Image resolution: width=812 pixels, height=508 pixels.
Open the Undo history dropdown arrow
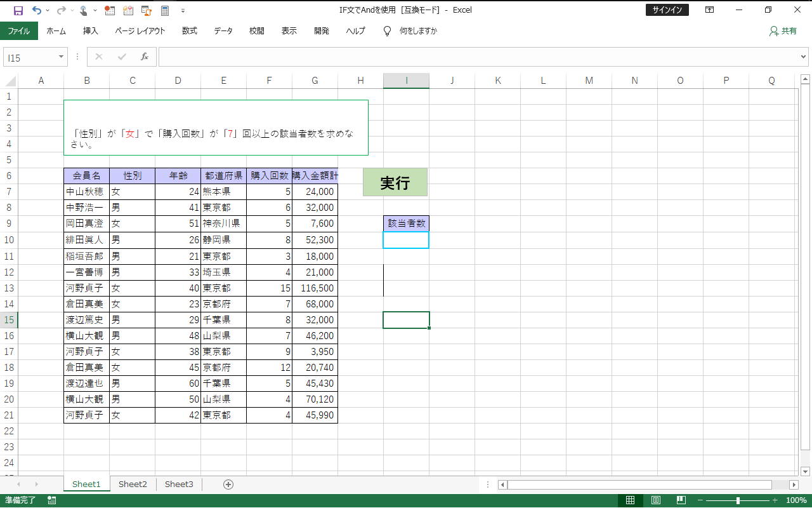coord(47,11)
